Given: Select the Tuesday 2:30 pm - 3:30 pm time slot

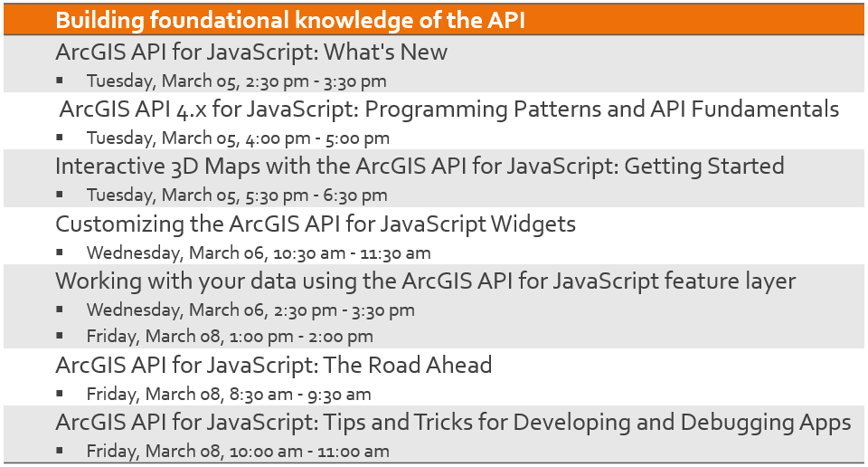Looking at the screenshot, I should [236, 81].
